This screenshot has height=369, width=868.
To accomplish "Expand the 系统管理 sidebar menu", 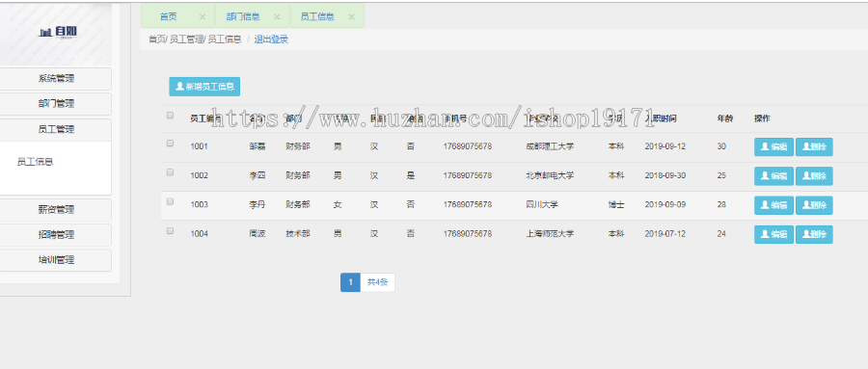I will [x=55, y=79].
